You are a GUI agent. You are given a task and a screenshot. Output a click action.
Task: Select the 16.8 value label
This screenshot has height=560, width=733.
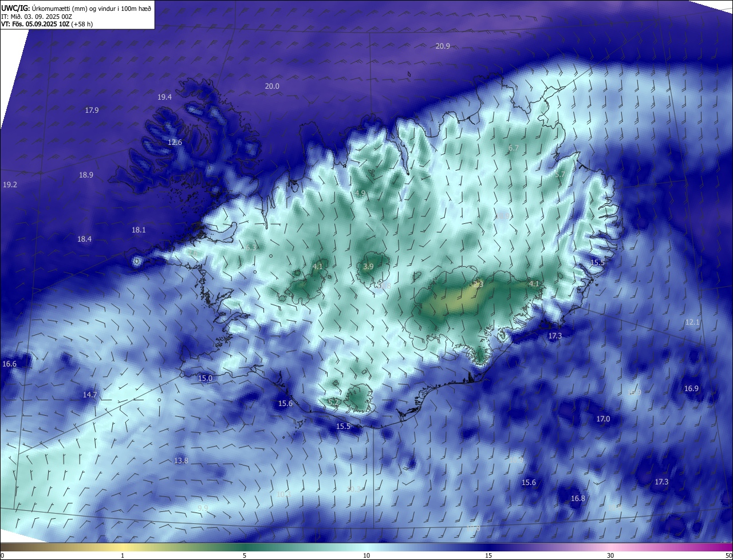point(578,498)
